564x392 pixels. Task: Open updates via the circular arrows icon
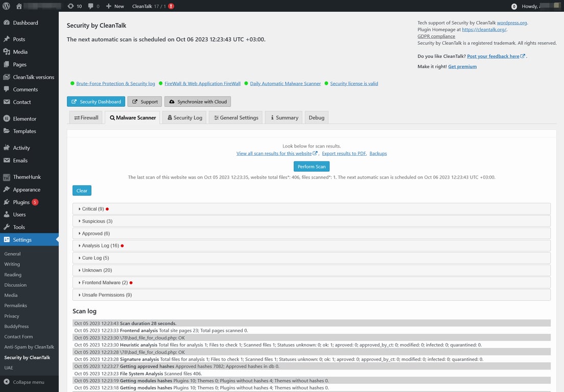pos(69,7)
